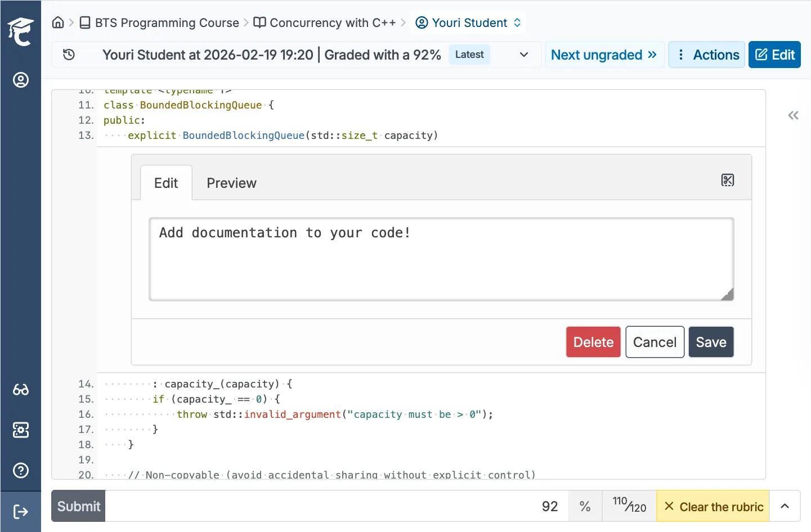The image size is (811, 532).
Task: Switch to the Preview tab
Action: [231, 183]
